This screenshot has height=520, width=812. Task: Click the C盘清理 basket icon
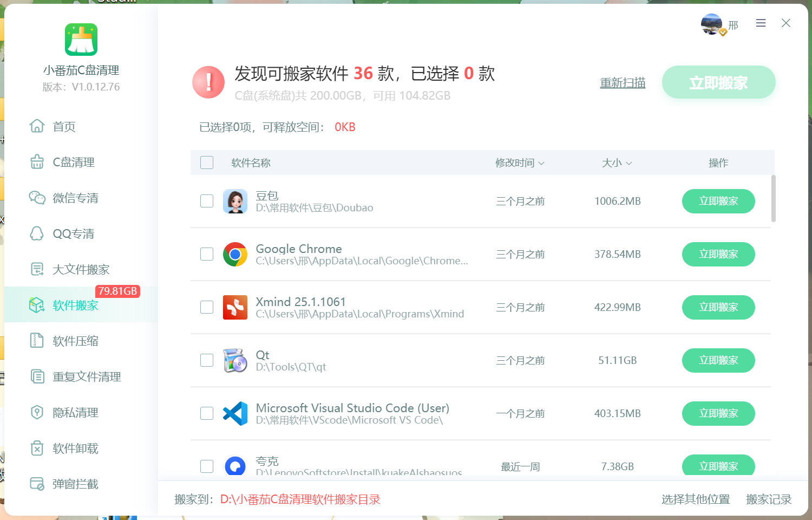(37, 162)
